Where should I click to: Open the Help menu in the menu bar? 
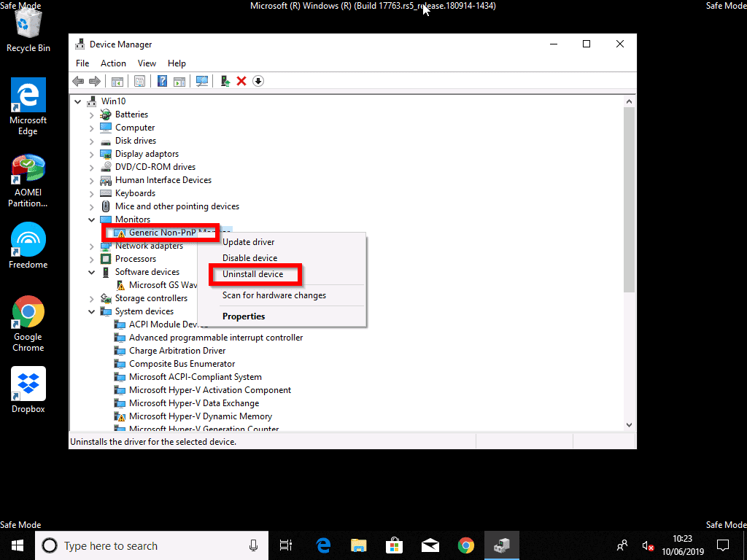click(x=177, y=63)
